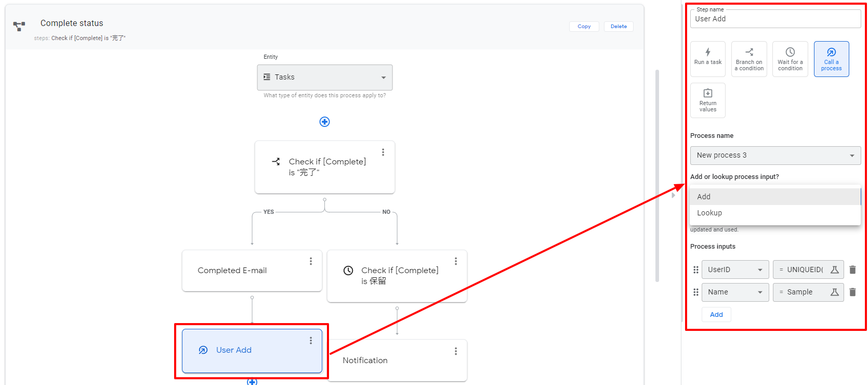Open expression flask for UNIQUEID value
This screenshot has width=868, height=385.
click(x=834, y=269)
